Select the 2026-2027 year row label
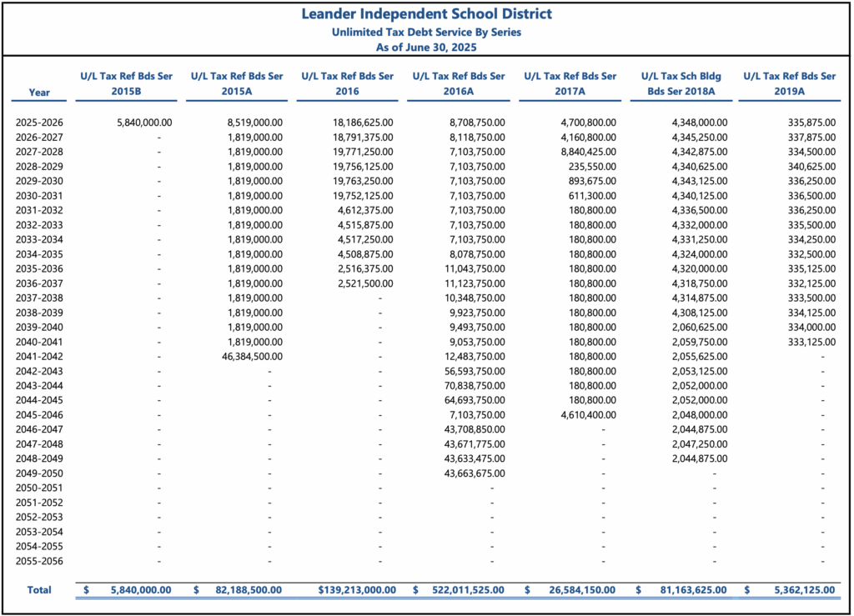This screenshot has width=854, height=616. pos(39,138)
